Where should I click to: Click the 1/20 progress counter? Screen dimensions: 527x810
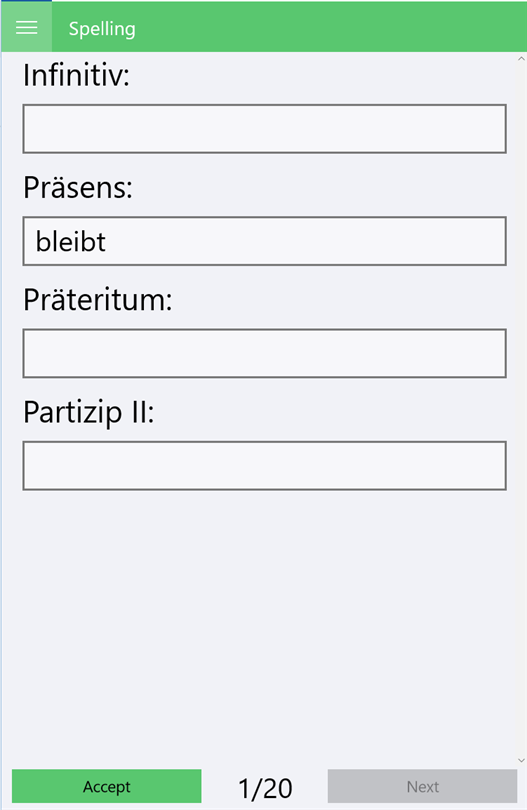click(x=265, y=788)
